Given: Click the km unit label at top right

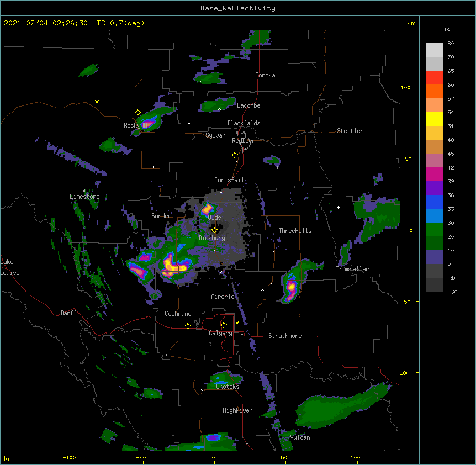Looking at the screenshot, I should [x=411, y=23].
